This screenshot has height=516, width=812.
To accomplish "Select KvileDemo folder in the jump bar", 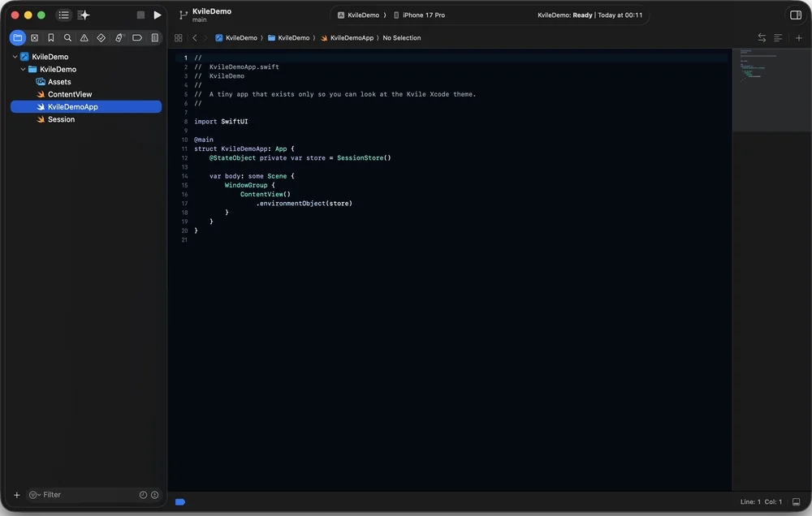I will (288, 38).
